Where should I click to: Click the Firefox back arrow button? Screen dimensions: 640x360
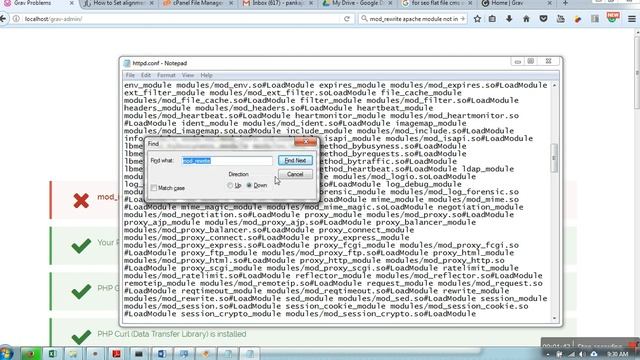[3, 19]
